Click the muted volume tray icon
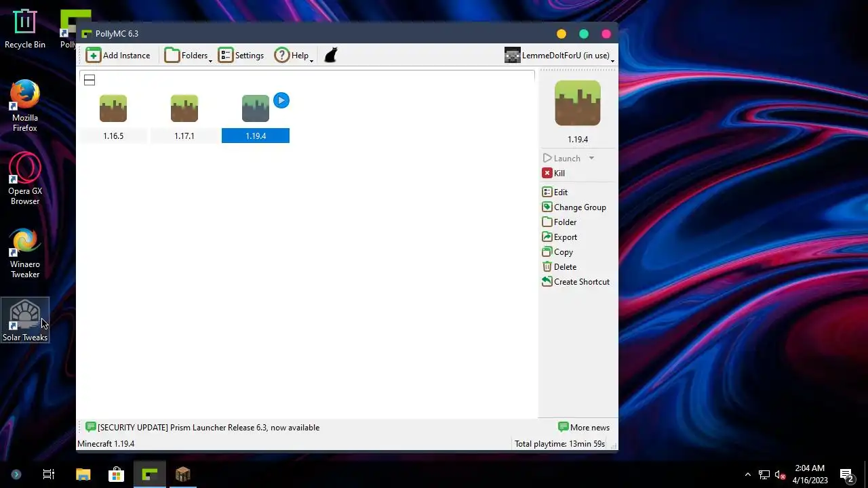This screenshot has width=868, height=488. click(780, 474)
